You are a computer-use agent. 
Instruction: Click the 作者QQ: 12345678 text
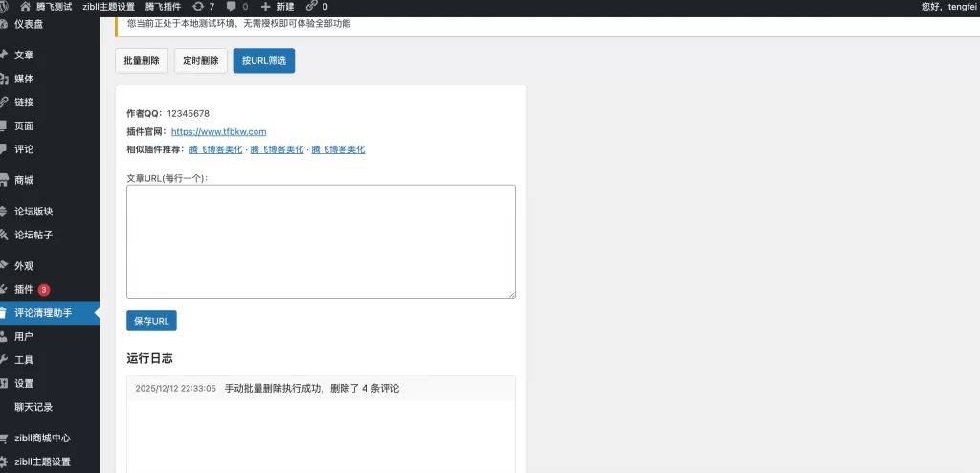click(x=167, y=113)
